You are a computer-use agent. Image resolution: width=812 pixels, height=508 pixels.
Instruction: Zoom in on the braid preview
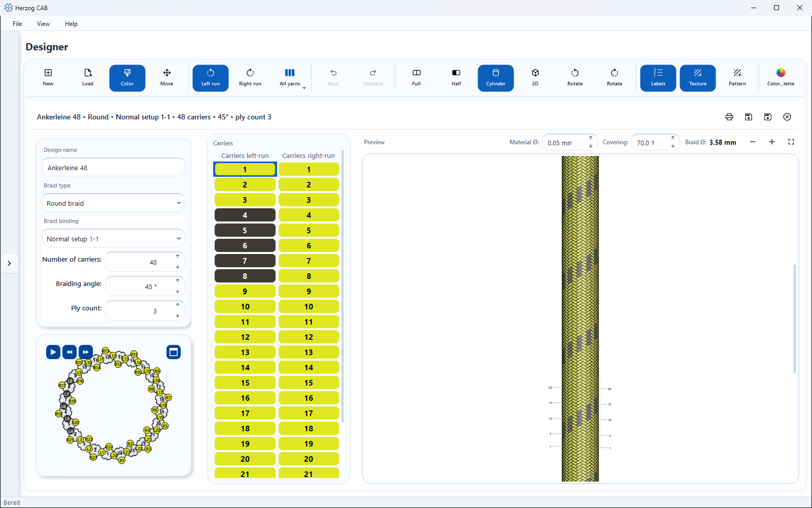(x=772, y=142)
